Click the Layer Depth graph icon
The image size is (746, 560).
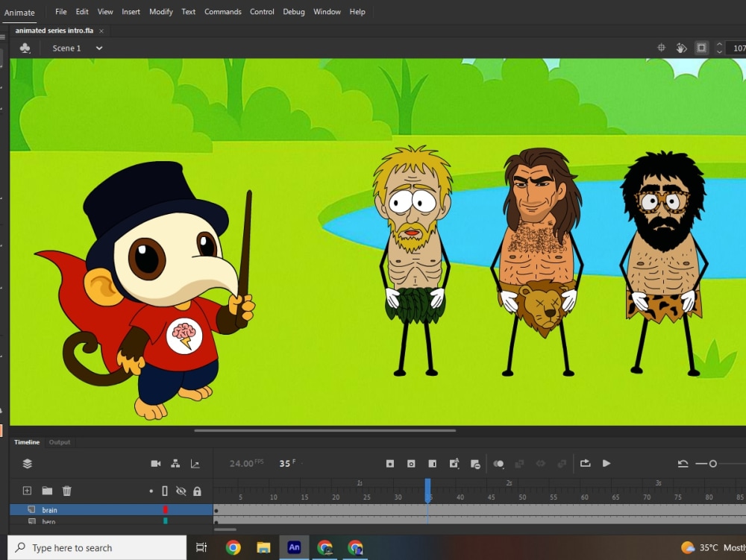pyautogui.click(x=195, y=464)
